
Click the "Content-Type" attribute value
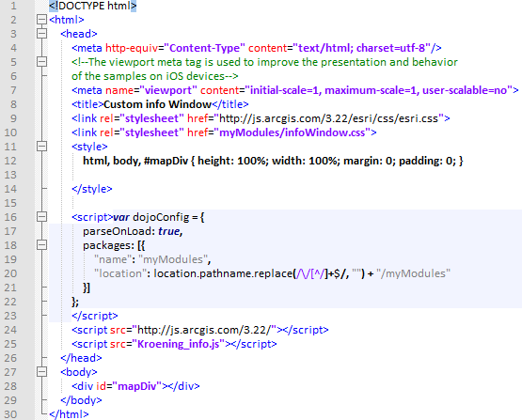click(204, 48)
